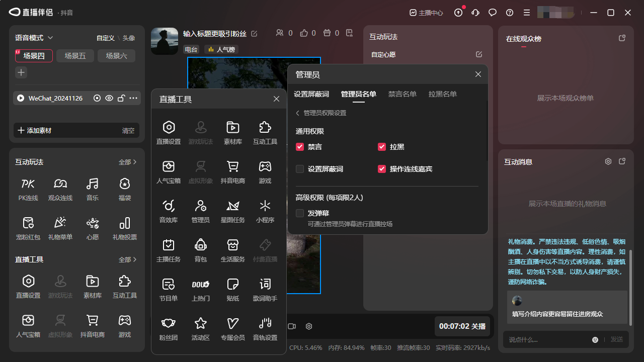This screenshot has height=362, width=644.
Task: Open 观众连线 audience link feature
Action: click(x=60, y=189)
